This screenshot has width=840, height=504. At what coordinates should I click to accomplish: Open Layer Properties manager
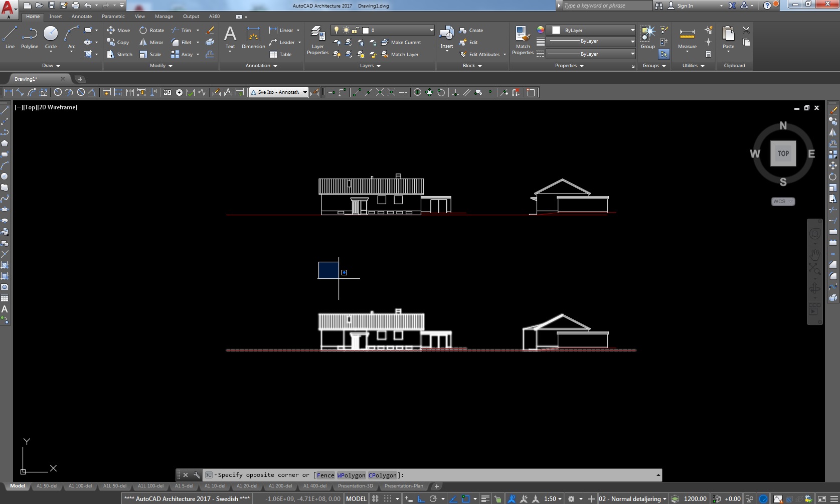tap(317, 40)
